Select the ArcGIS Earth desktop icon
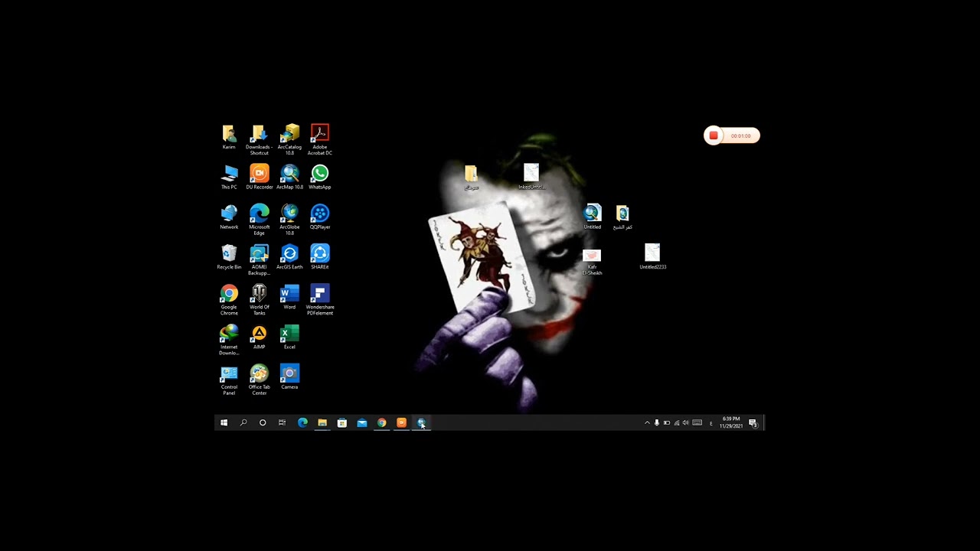This screenshot has width=980, height=551. (x=289, y=256)
